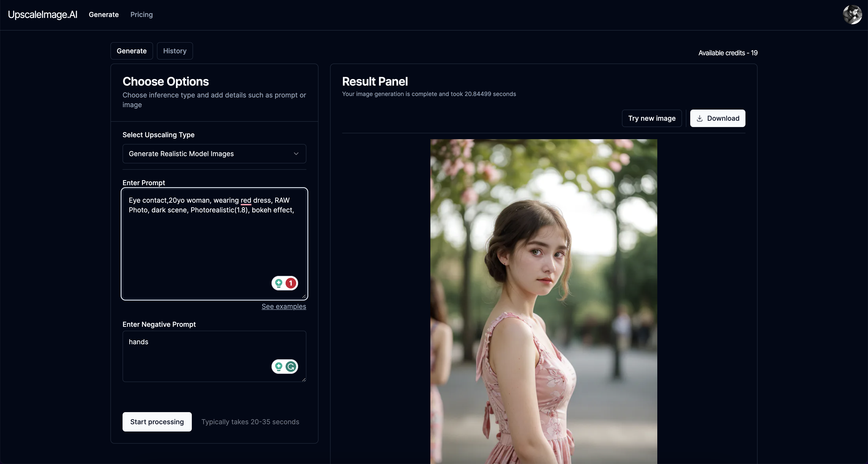868x464 pixels.
Task: Click the Grammarly G icon in negative prompt
Action: (291, 367)
